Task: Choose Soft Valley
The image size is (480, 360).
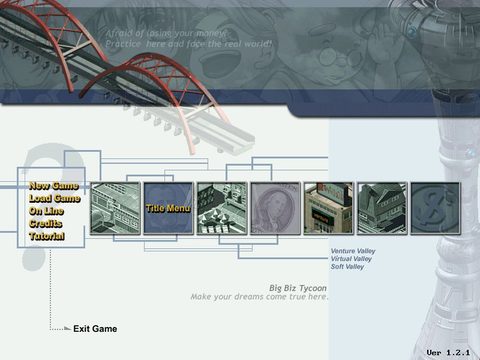Action: 347,267
